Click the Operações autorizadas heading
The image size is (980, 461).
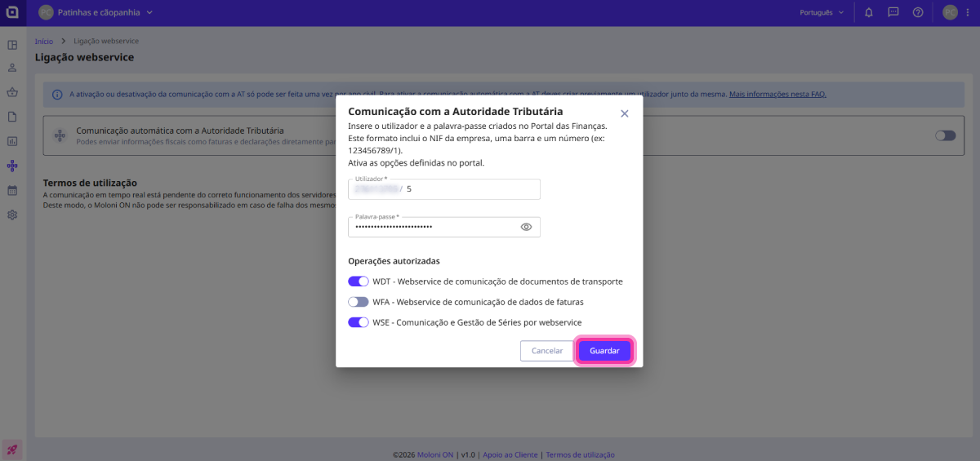pyautogui.click(x=394, y=261)
